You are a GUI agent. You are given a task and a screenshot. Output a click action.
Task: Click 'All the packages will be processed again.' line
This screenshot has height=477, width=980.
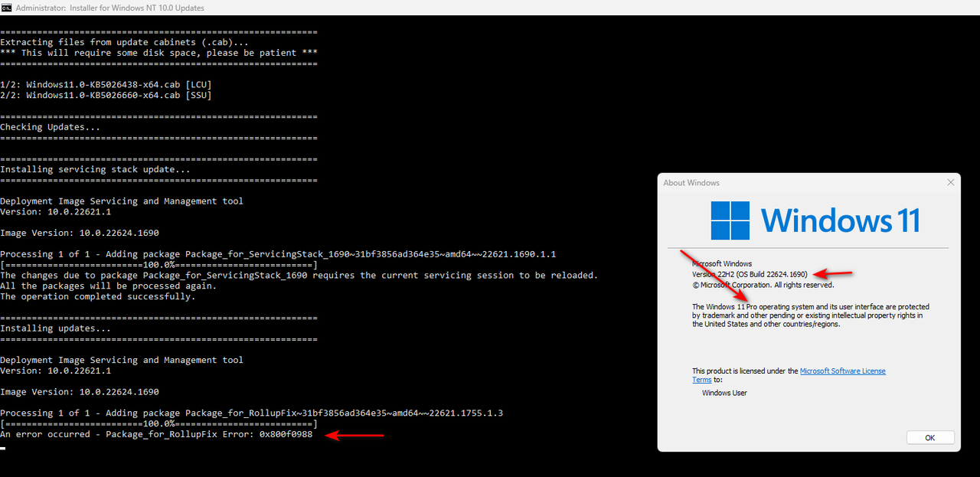108,286
